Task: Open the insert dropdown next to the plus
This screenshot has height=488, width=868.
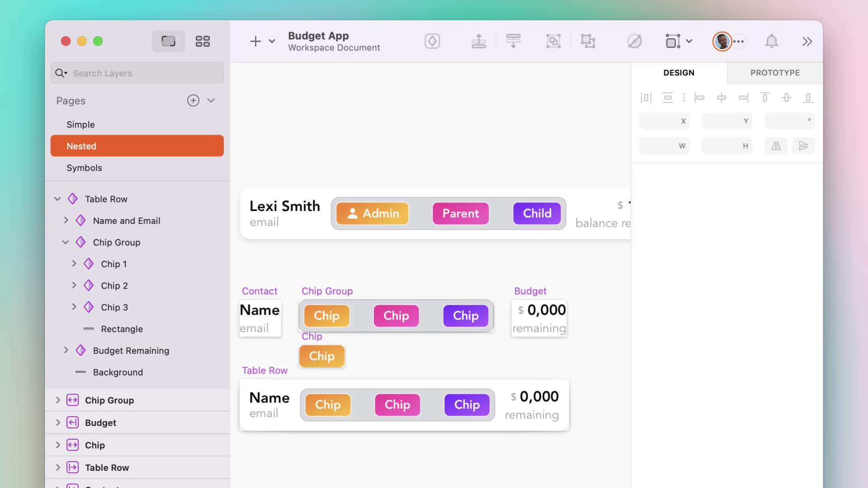Action: click(271, 41)
